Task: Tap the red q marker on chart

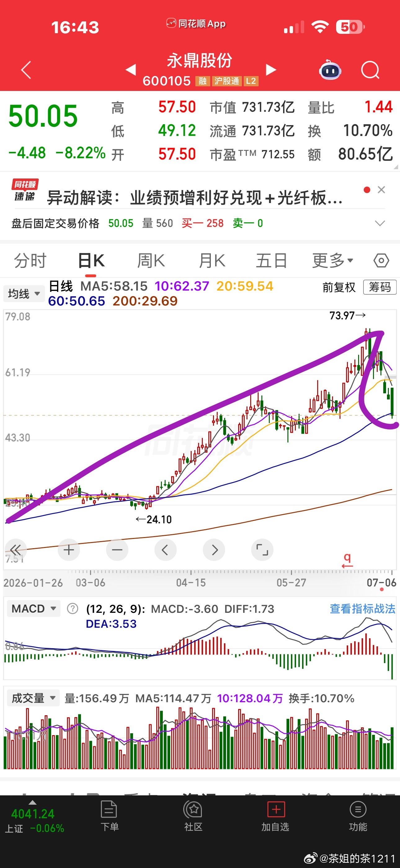Action: (x=348, y=561)
